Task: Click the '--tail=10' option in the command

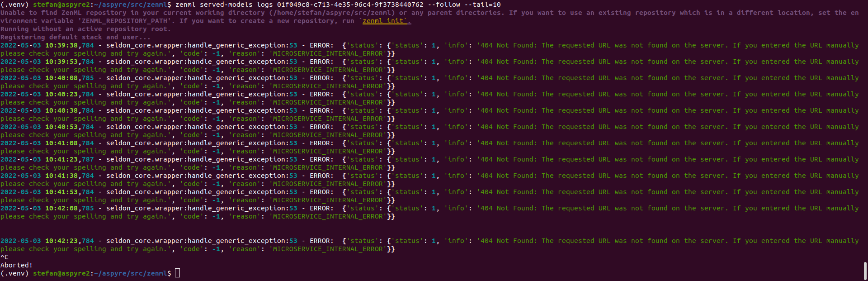Action: click(483, 5)
